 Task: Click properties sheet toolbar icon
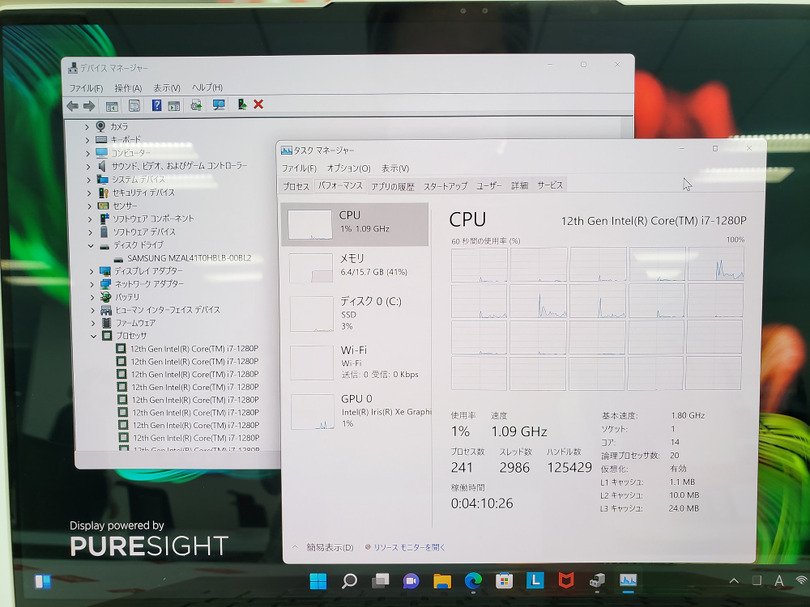tap(134, 106)
